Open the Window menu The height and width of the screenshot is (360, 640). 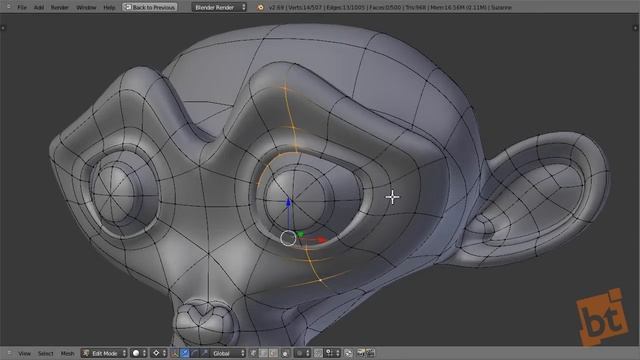click(86, 7)
